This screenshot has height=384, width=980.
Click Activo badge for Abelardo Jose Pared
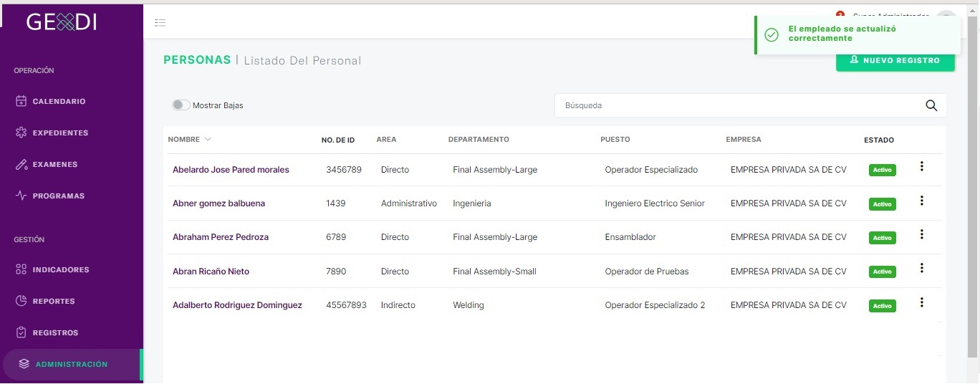(882, 171)
